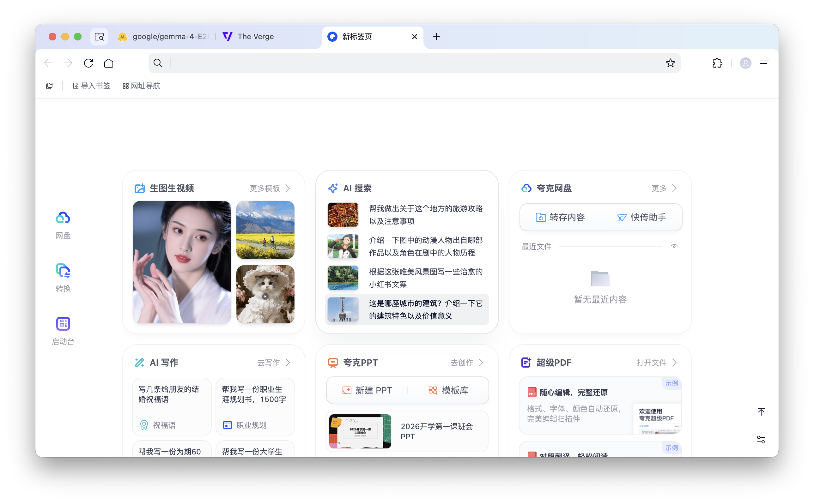Bookmark the page using the star icon
814x504 pixels.
coord(671,63)
